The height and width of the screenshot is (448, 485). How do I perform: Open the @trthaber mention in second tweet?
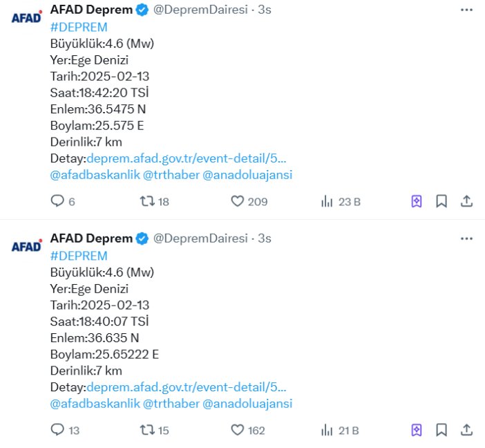[171, 404]
